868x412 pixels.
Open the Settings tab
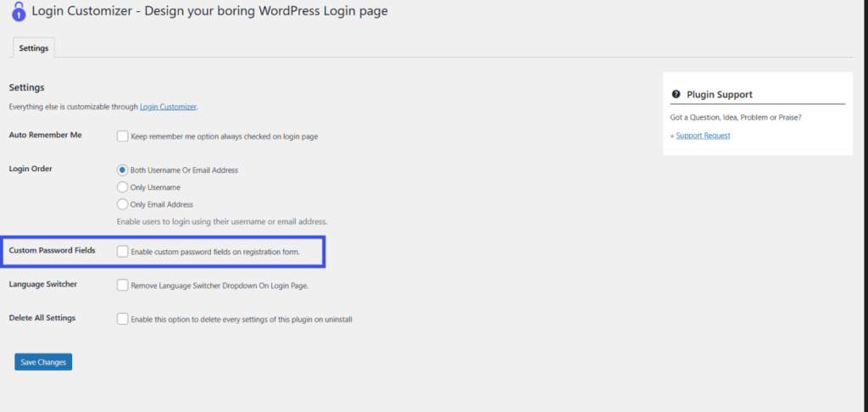coord(34,48)
